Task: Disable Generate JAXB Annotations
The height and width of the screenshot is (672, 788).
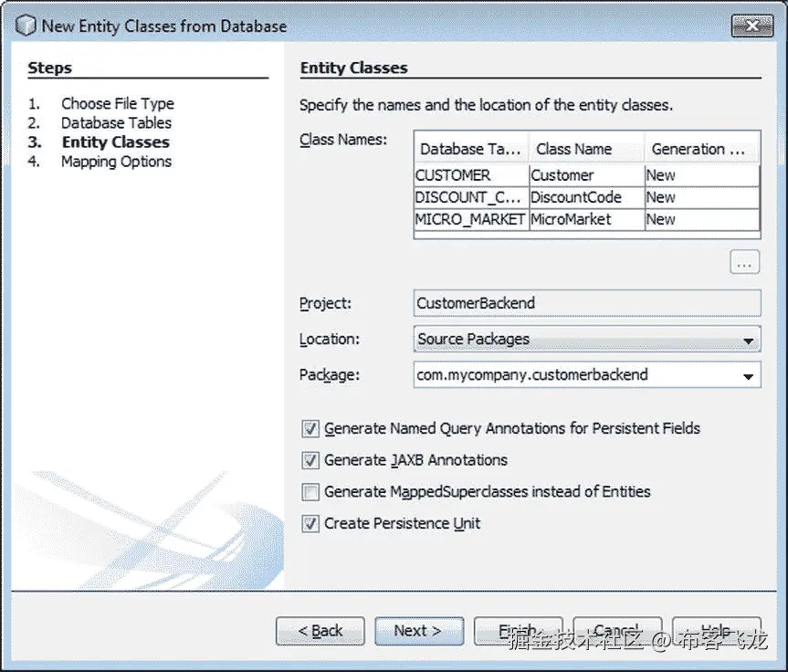Action: point(310,460)
